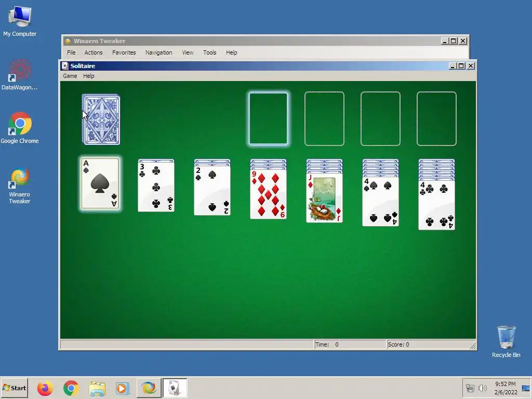Open Favorites menu in Winaero Tweaker
The width and height of the screenshot is (532, 399).
click(x=124, y=52)
